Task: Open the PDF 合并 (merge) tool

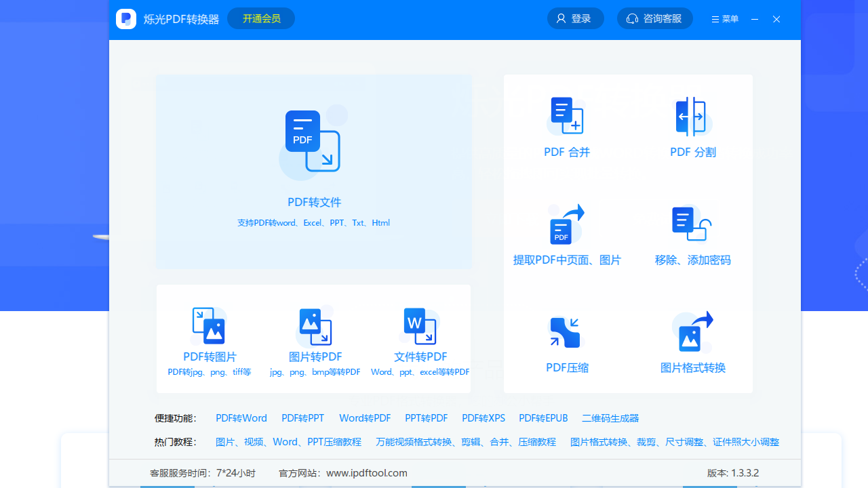Action: 567,127
